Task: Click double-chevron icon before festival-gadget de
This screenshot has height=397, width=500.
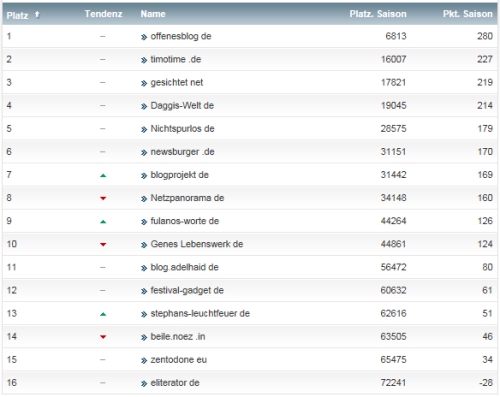Action: (144, 291)
